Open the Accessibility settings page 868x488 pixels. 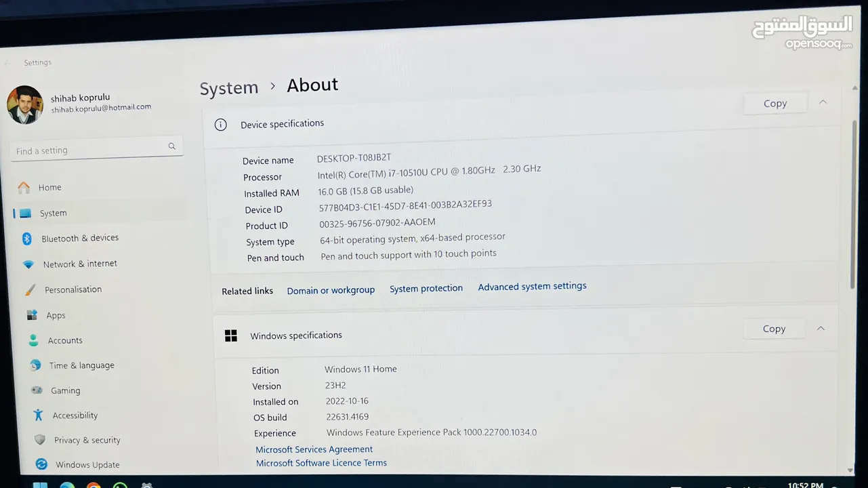(x=75, y=416)
